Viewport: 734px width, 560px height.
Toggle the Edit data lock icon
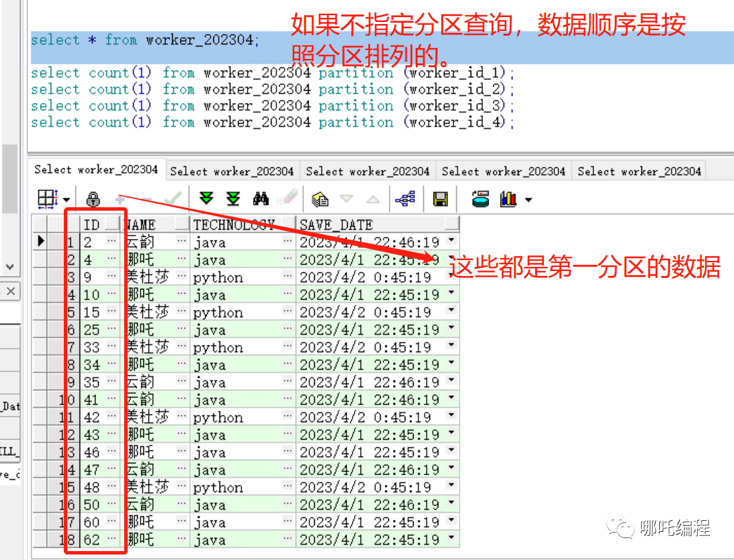93,199
